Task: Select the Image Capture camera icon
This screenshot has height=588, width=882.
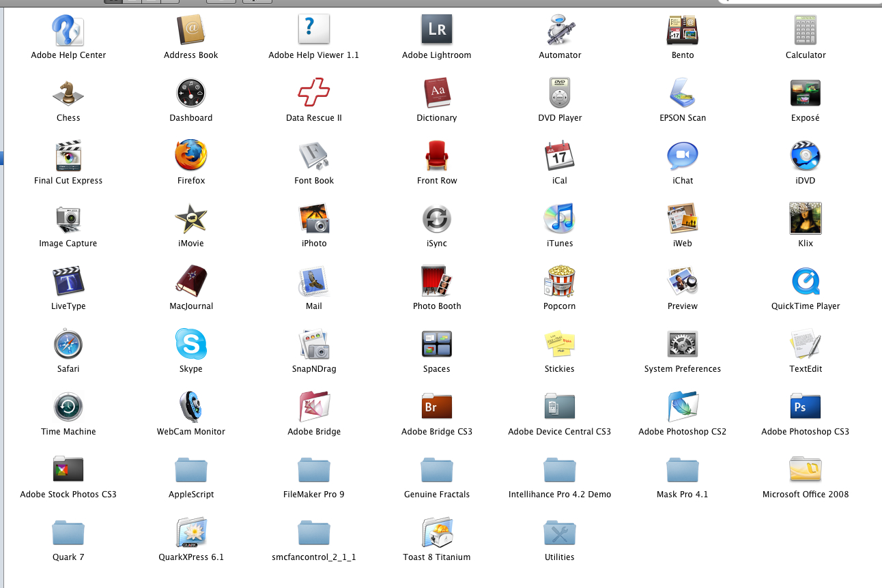Action: [68, 218]
